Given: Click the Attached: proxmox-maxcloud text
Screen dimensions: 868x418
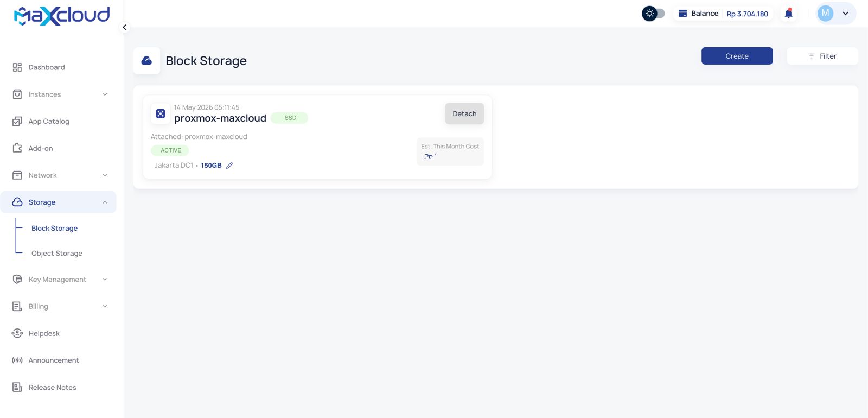Looking at the screenshot, I should (x=199, y=137).
